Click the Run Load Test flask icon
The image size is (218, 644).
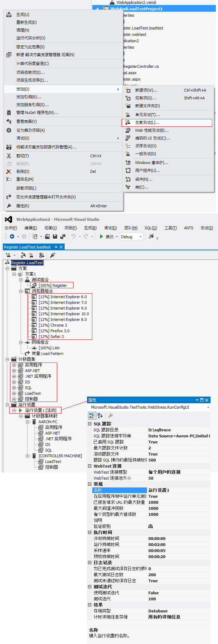[x=8, y=255]
